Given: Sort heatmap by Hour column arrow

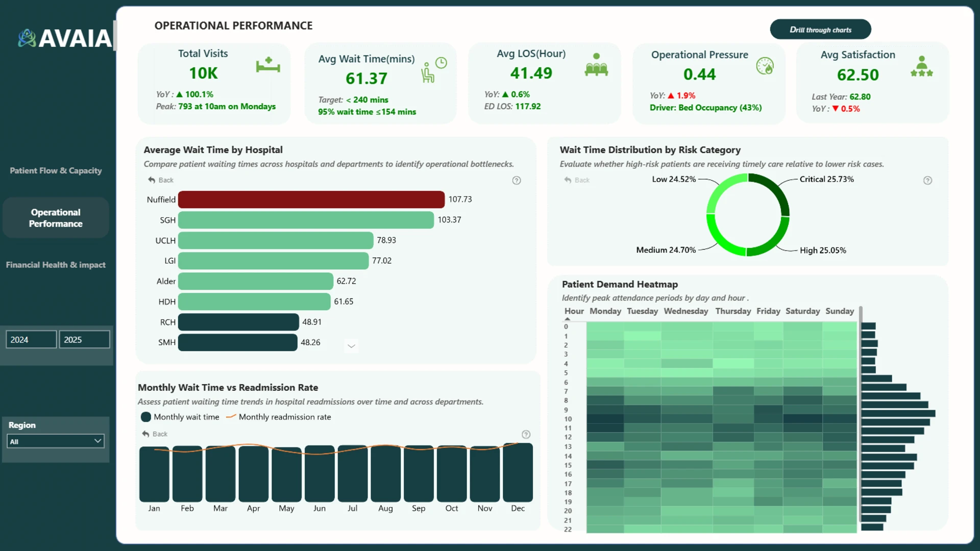Looking at the screenshot, I should [567, 319].
